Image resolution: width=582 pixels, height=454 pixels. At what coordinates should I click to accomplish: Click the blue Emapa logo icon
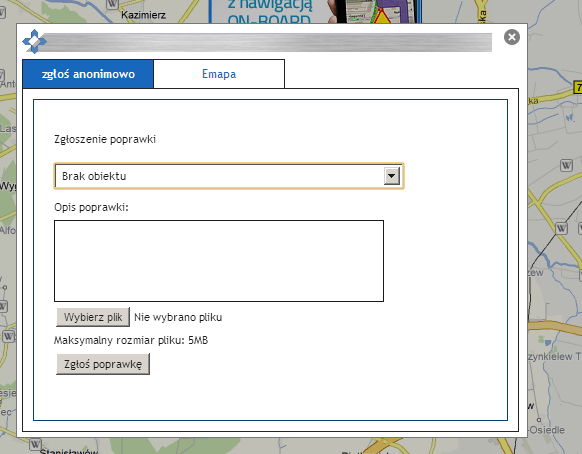click(x=35, y=42)
